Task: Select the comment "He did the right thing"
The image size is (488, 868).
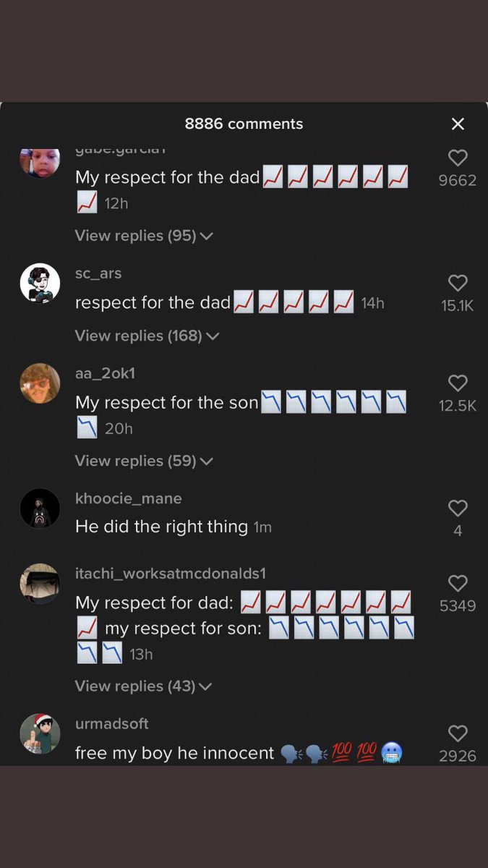Action: point(161,527)
